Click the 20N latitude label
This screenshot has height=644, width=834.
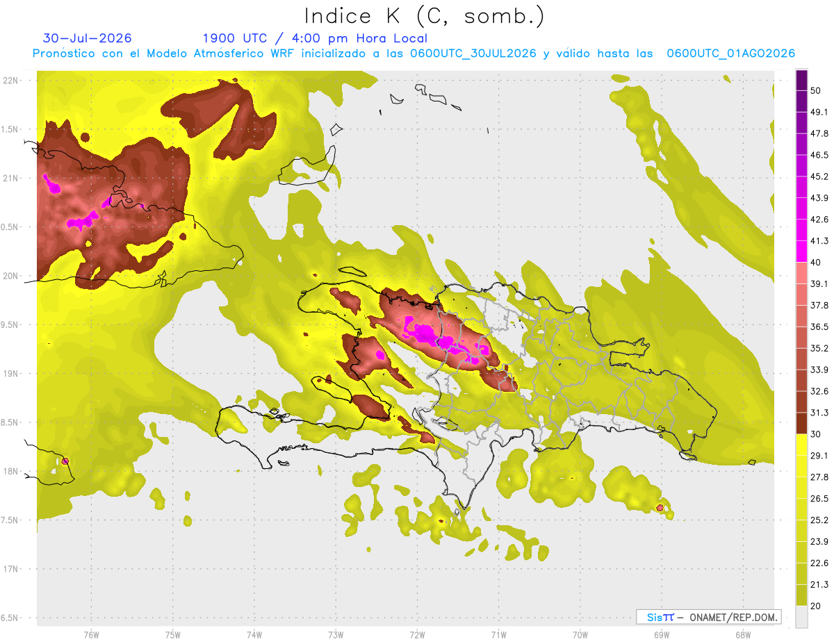click(x=11, y=276)
